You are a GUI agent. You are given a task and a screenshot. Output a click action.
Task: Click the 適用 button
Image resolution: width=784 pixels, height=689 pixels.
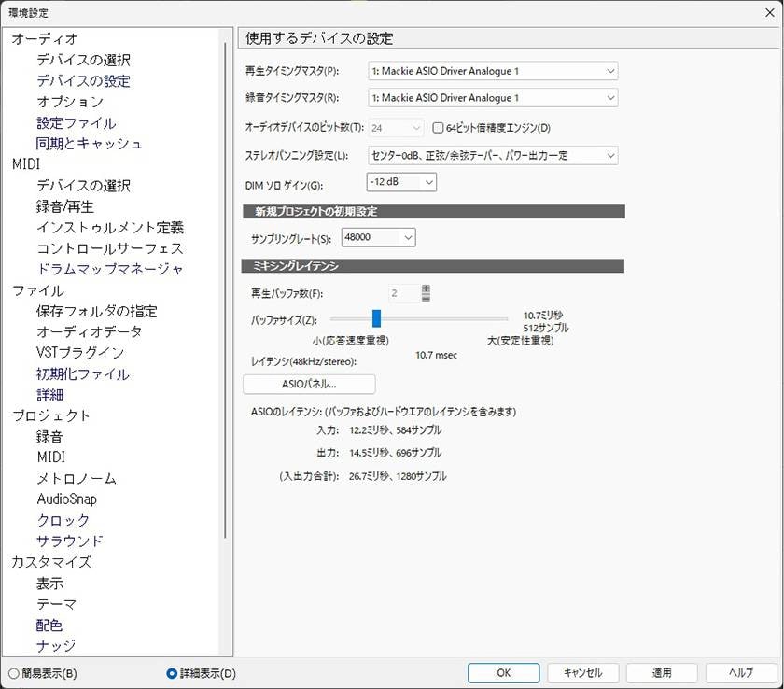(662, 672)
